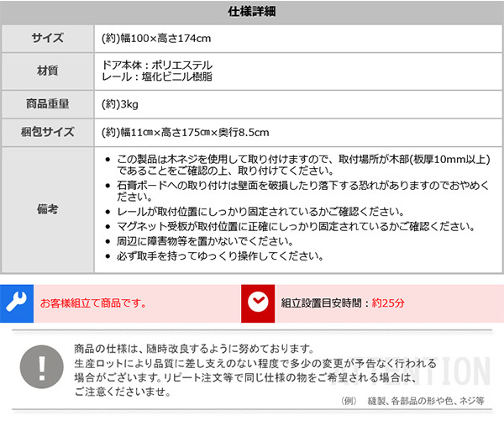Select the 商品重量 row label
This screenshot has height=437, width=504.
pos(48,104)
